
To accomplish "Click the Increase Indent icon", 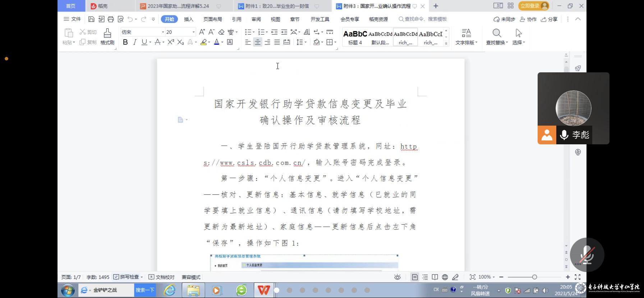I will pyautogui.click(x=284, y=32).
